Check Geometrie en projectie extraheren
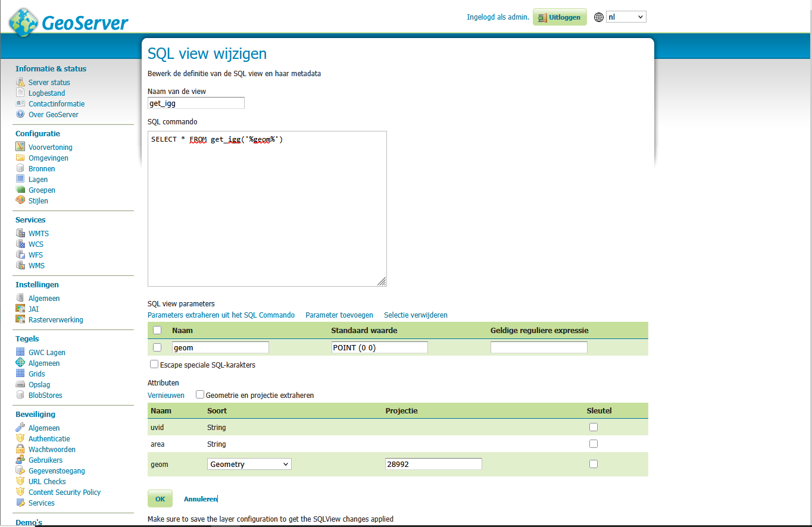 pos(200,394)
